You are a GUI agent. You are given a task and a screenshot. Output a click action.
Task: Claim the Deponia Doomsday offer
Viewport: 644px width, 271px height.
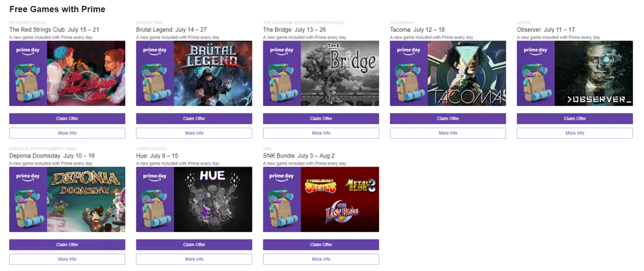67,245
